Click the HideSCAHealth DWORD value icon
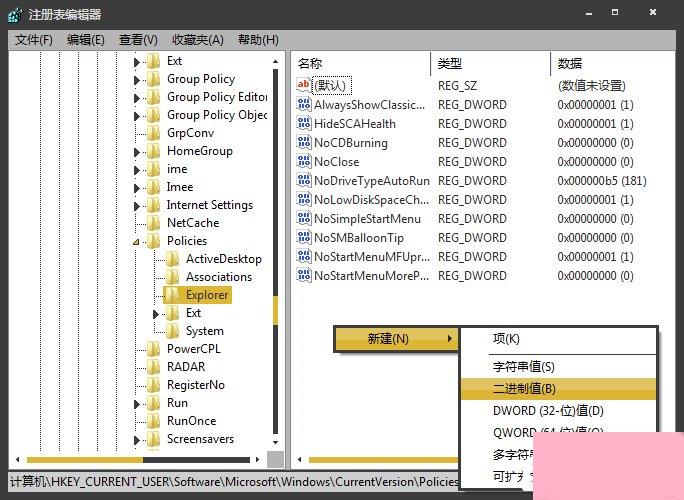684x500 pixels. point(304,123)
